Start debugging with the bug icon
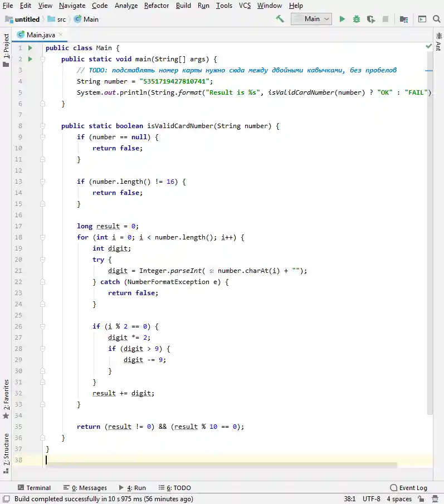The width and height of the screenshot is (444, 504). click(356, 19)
